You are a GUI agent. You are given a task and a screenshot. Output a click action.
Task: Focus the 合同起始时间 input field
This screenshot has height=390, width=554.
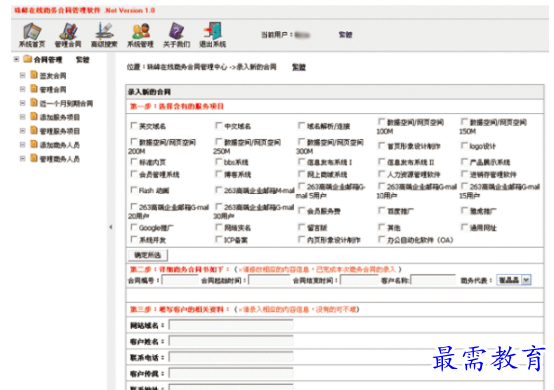[269, 280]
